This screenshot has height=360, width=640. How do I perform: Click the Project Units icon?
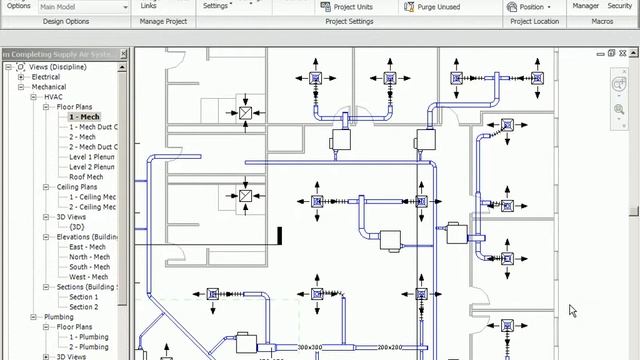pos(325,7)
